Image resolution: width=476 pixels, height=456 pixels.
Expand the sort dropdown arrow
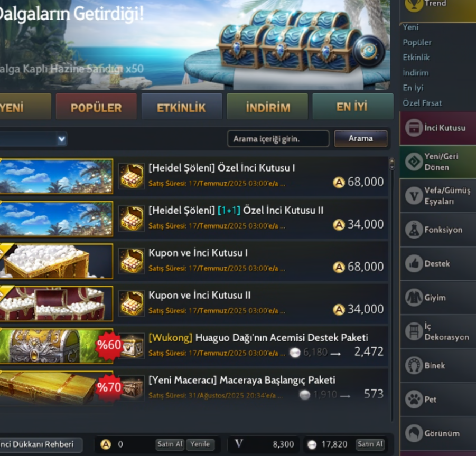62,139
